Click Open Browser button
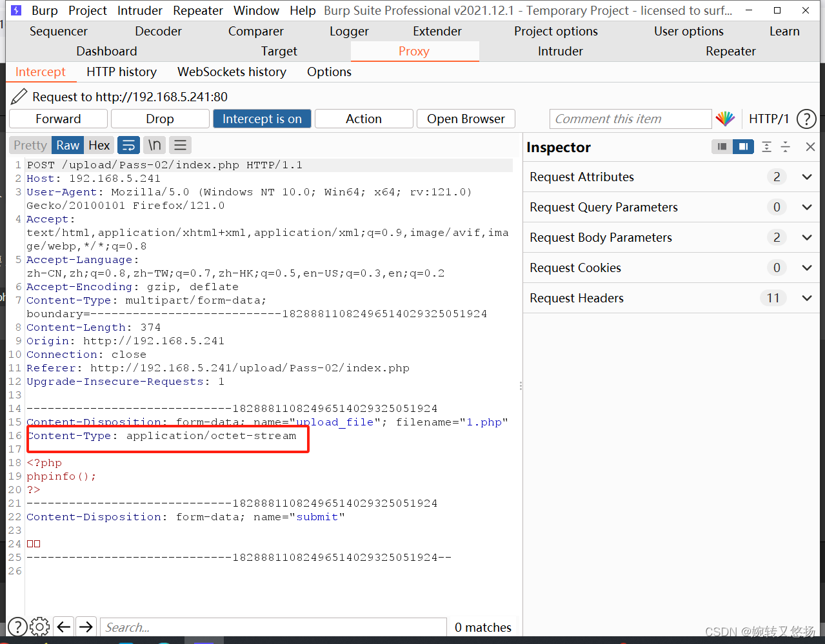Screen dimensions: 825x644 pyautogui.click(x=466, y=119)
